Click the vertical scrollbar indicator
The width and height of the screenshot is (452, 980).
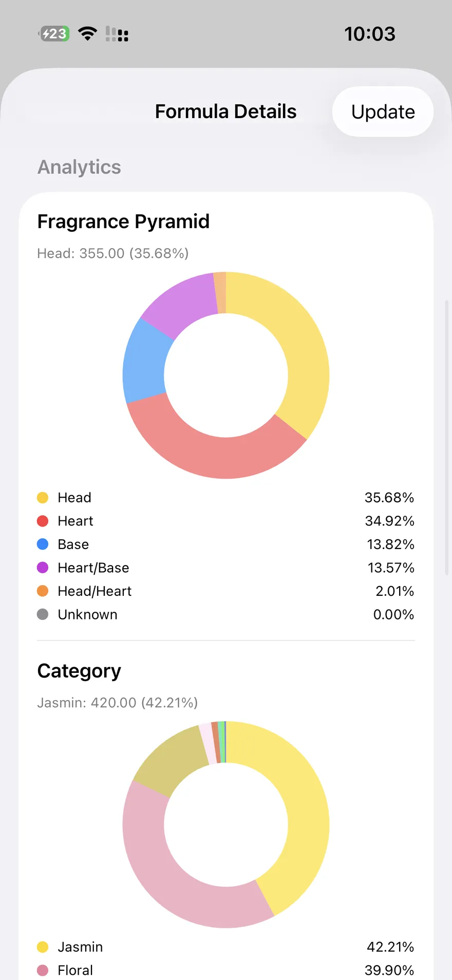tap(446, 438)
